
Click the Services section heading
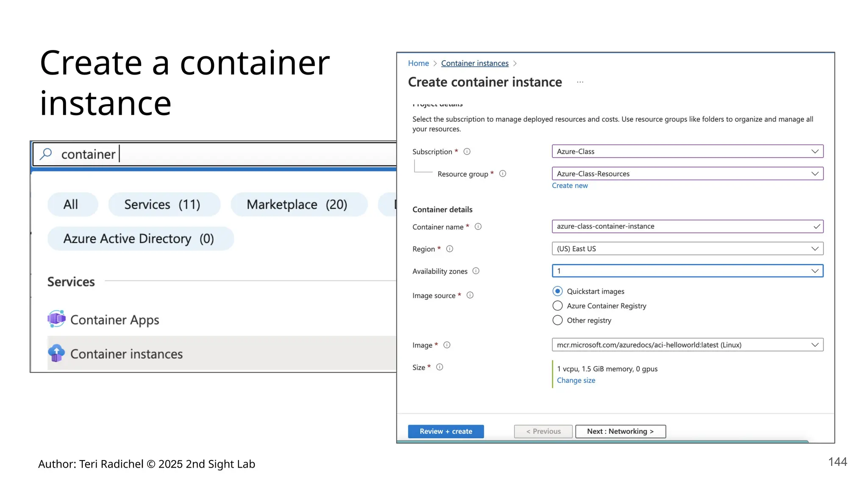(x=71, y=282)
